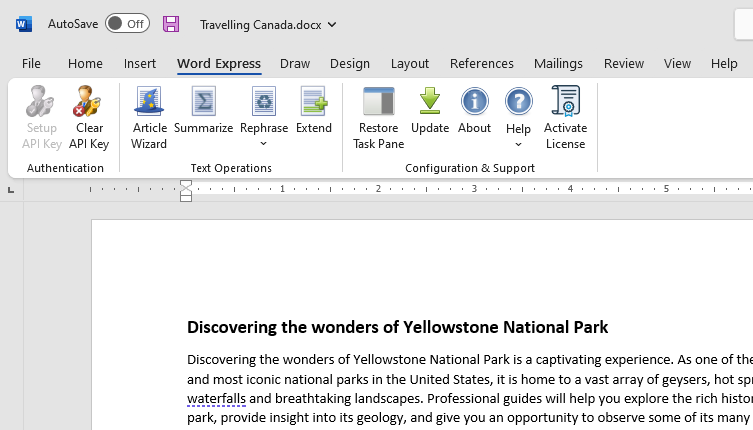Switch to the Home tab
753x430 pixels.
[x=85, y=63]
